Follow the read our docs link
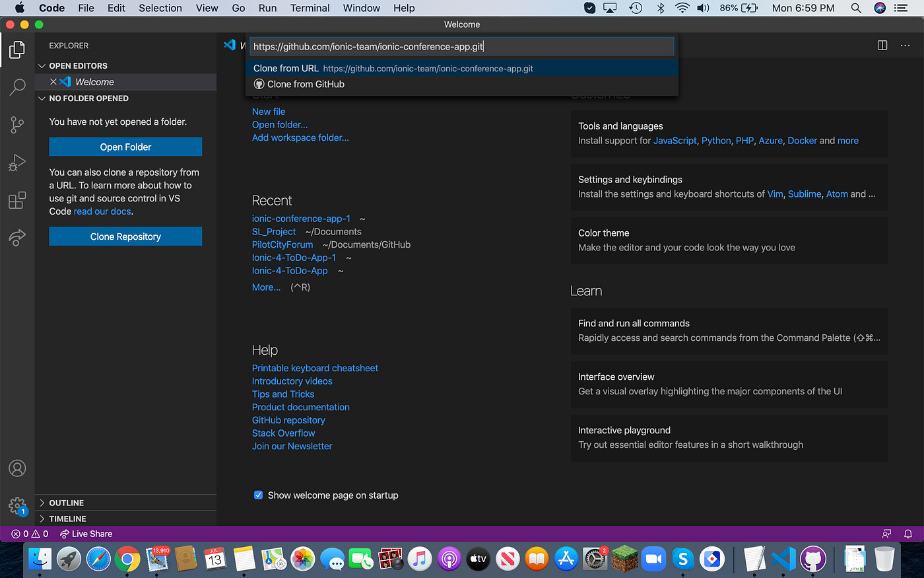Viewport: 924px width, 578px height. (x=102, y=211)
